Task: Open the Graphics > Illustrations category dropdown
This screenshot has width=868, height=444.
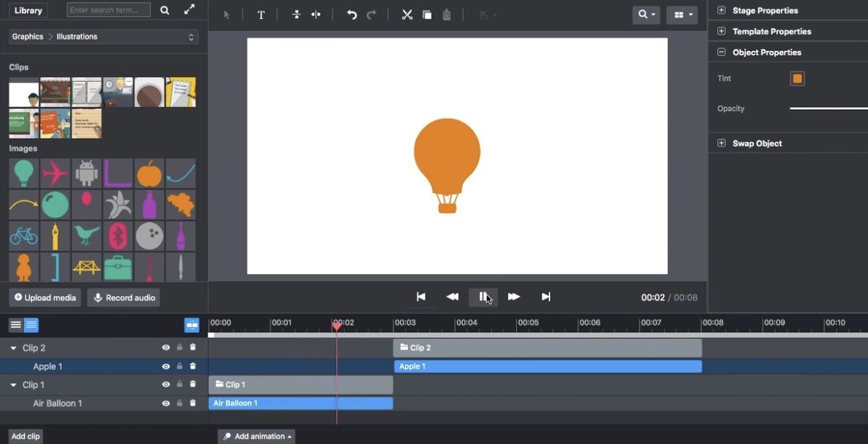Action: click(x=104, y=36)
